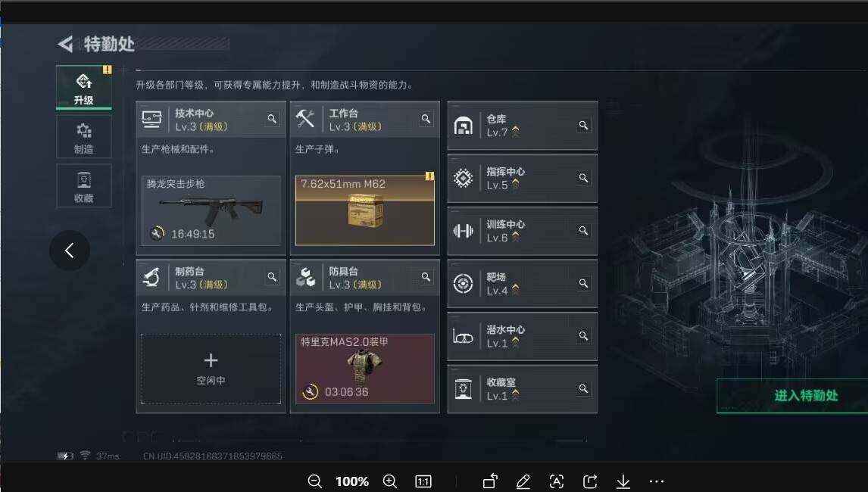Switch to the 制造 crafting tab
868x492 pixels.
point(83,137)
